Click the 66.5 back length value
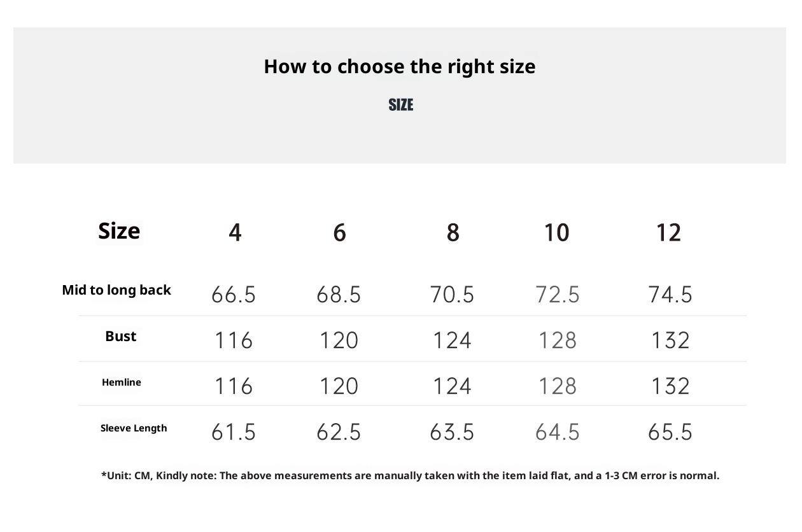Screen dimensions: 802x532 tap(234, 295)
